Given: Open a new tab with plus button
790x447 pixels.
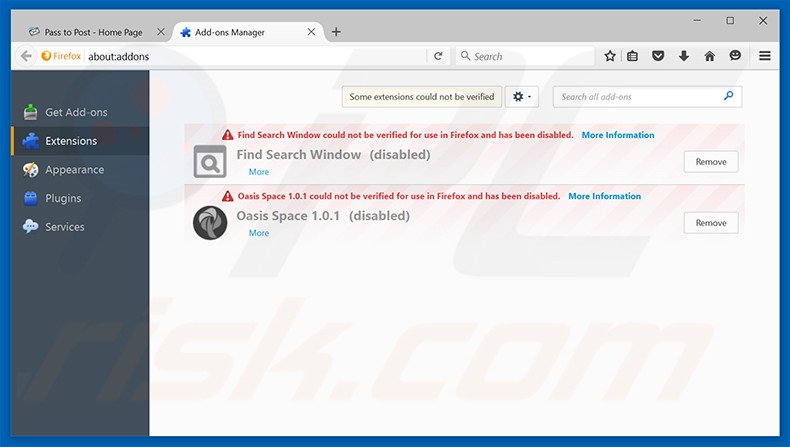Looking at the screenshot, I should tap(336, 32).
